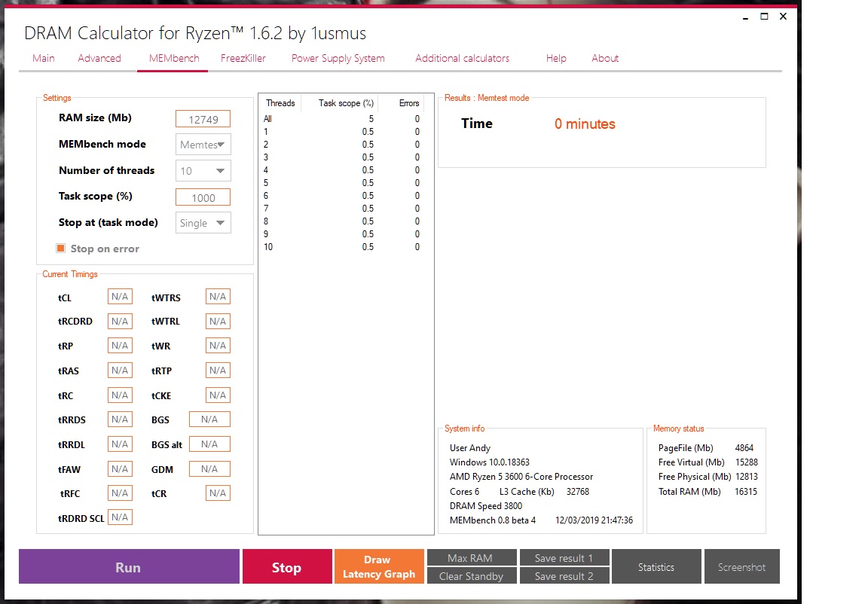
Task: Click the tCKE timing value box
Action: click(x=218, y=395)
